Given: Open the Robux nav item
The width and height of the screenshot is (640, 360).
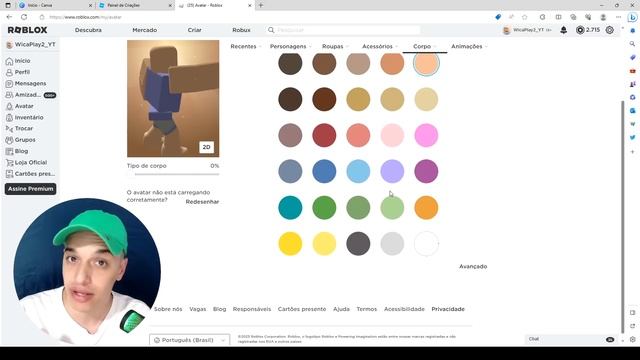Looking at the screenshot, I should coord(241,30).
